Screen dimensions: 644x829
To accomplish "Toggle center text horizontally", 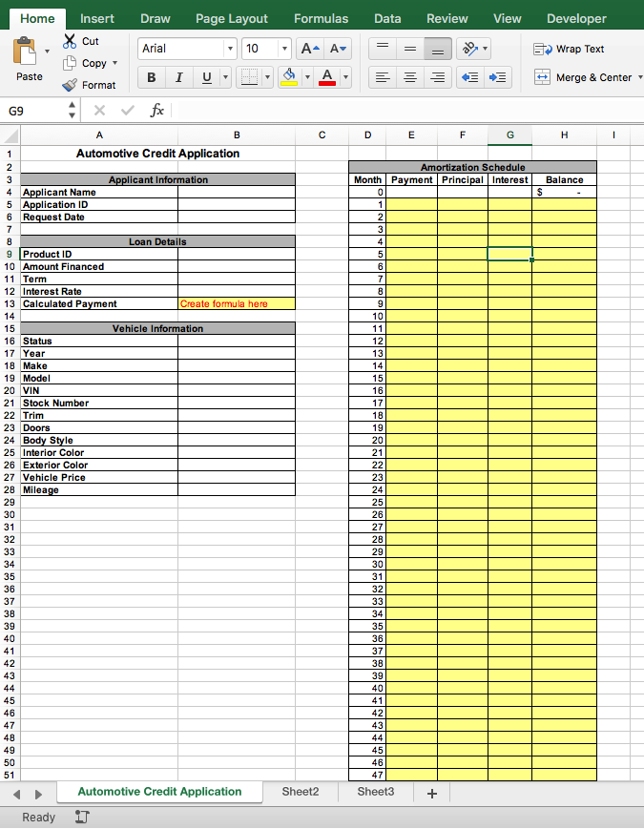I will pos(409,77).
